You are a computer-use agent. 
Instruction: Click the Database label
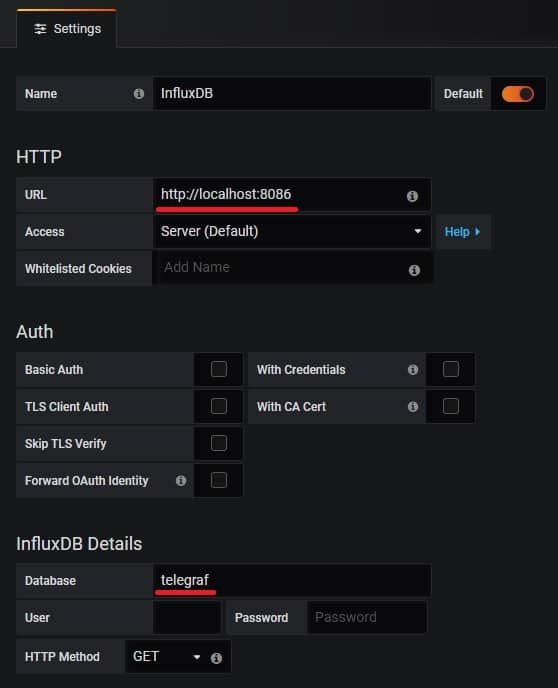50,580
